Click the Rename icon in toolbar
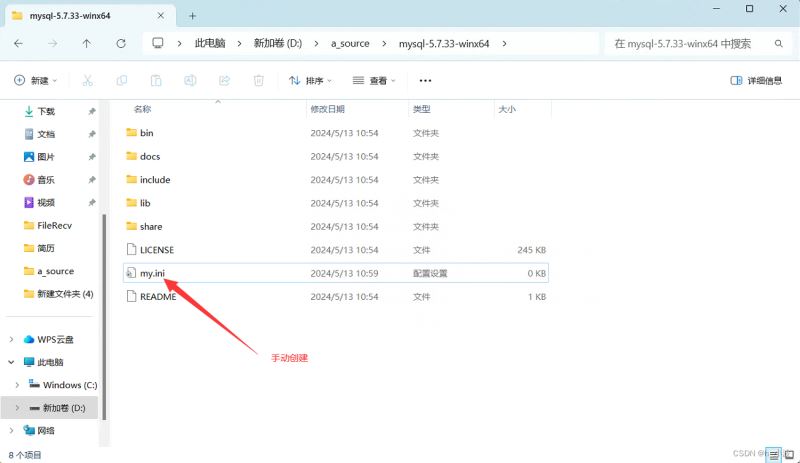Image resolution: width=800 pixels, height=463 pixels. pos(190,80)
